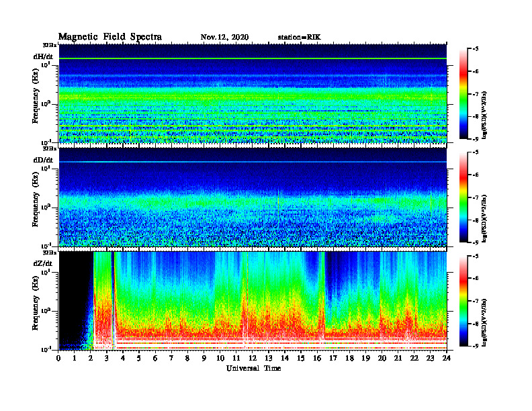The width and height of the screenshot is (532, 411).
Task: Click the log PSD label beside dZ/dt color bar
Action: click(x=485, y=322)
